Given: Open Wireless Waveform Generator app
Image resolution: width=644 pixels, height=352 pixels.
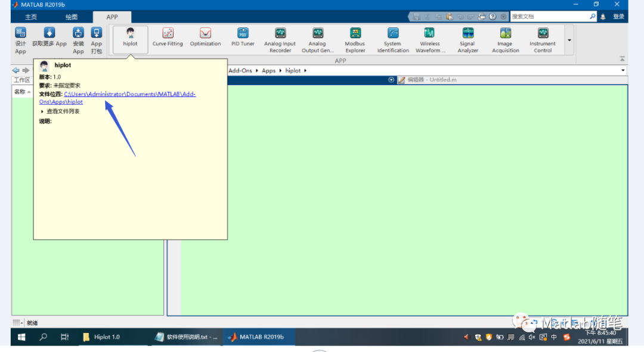Looking at the screenshot, I should pos(430,41).
